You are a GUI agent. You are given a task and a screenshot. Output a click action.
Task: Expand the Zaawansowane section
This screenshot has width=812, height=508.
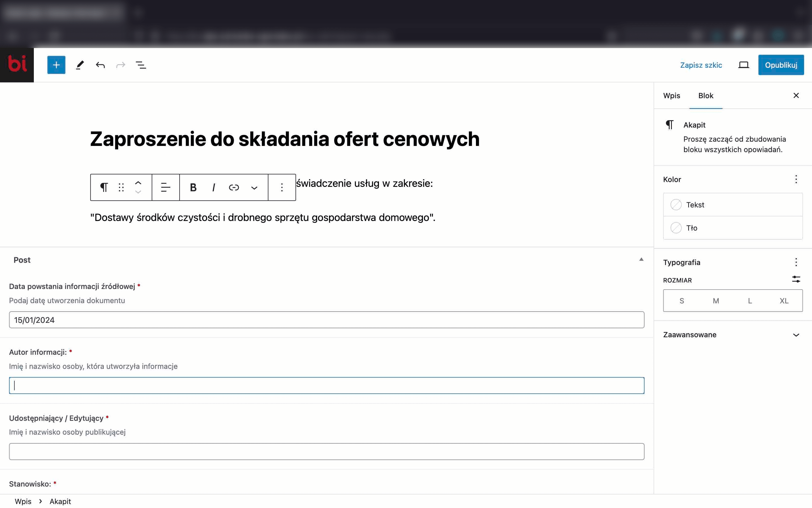pos(732,335)
